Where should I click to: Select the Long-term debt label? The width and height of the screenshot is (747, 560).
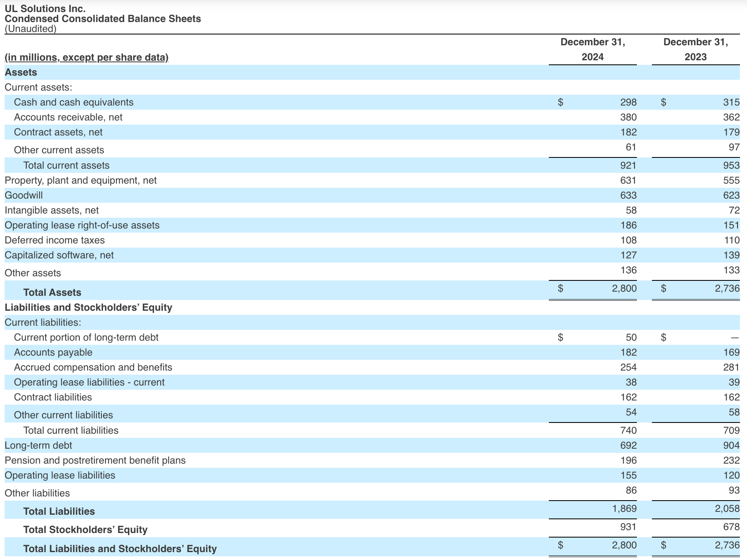[x=38, y=445]
